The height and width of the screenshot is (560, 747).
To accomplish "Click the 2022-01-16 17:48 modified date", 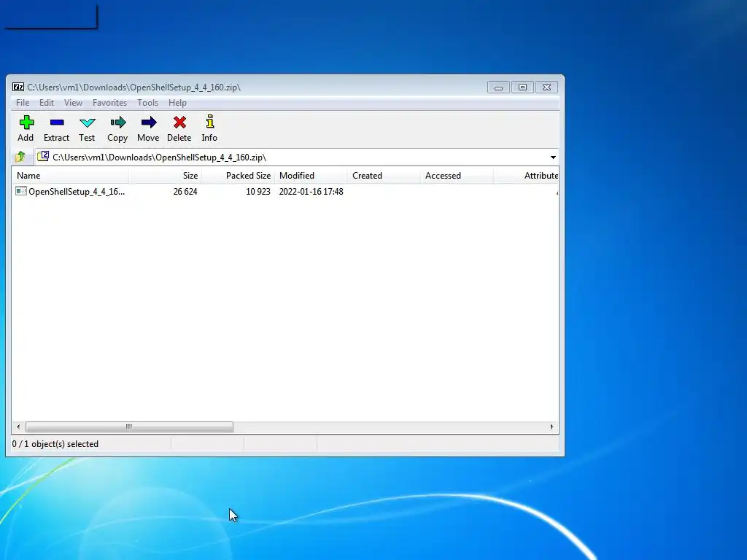I will (x=311, y=192).
